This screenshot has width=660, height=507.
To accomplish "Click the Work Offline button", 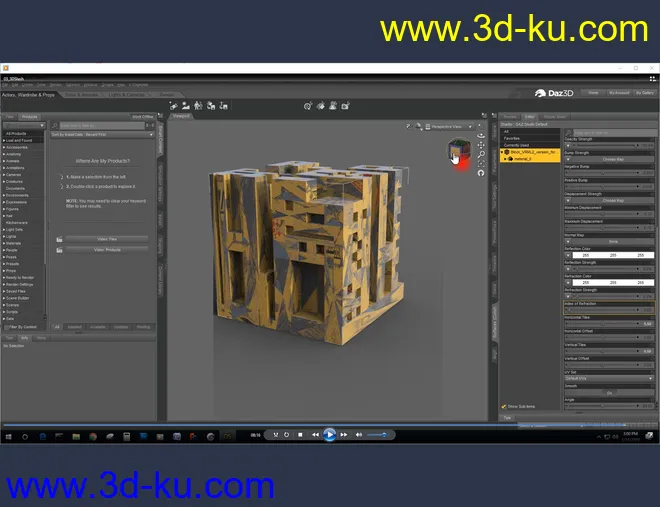I will click(x=143, y=117).
